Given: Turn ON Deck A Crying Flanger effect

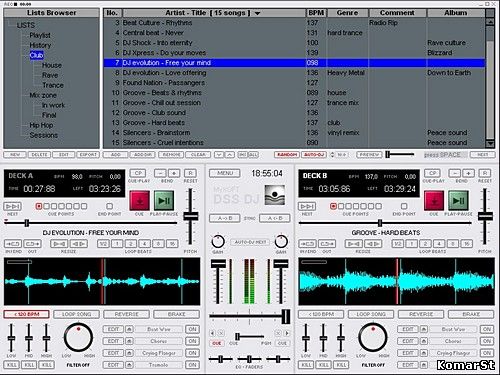Looking at the screenshot, I should [x=192, y=353].
